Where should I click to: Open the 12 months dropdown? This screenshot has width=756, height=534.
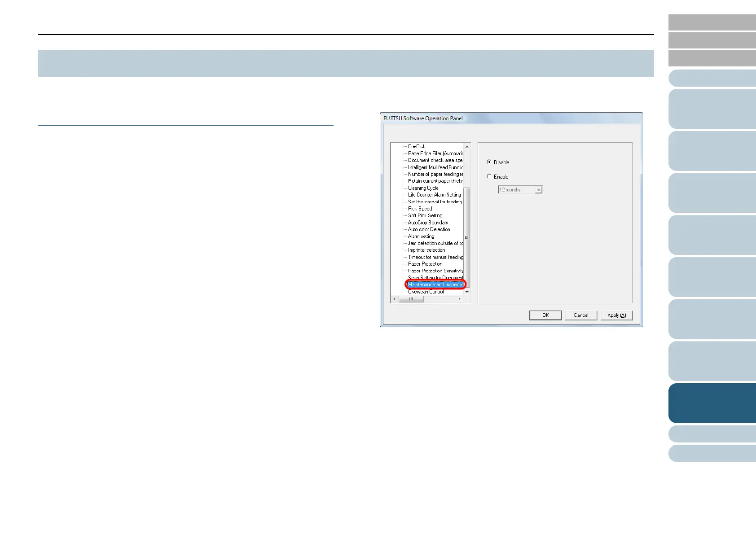point(520,190)
